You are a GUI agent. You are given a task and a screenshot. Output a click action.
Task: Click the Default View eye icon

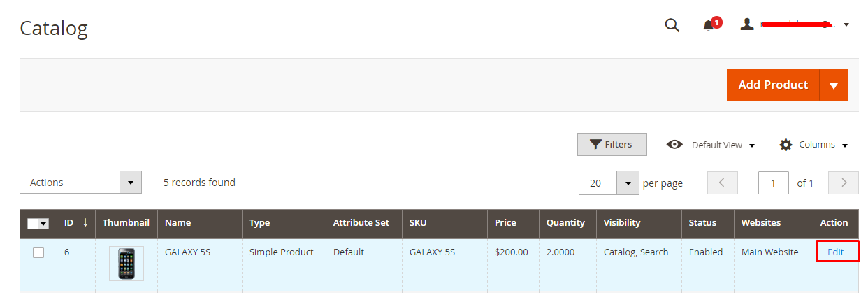pyautogui.click(x=674, y=144)
